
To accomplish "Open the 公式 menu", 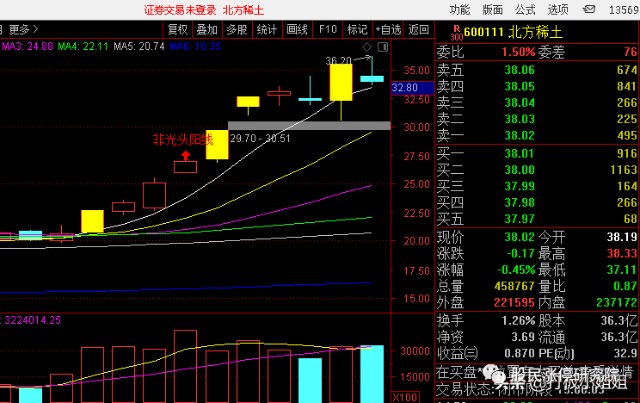I will tap(525, 10).
